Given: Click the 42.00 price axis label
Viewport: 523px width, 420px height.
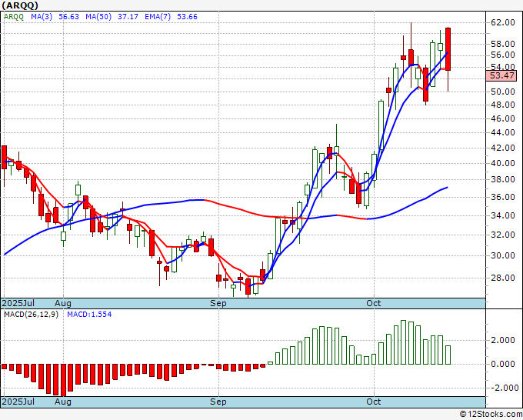Looking at the screenshot, I should pyautogui.click(x=503, y=148).
